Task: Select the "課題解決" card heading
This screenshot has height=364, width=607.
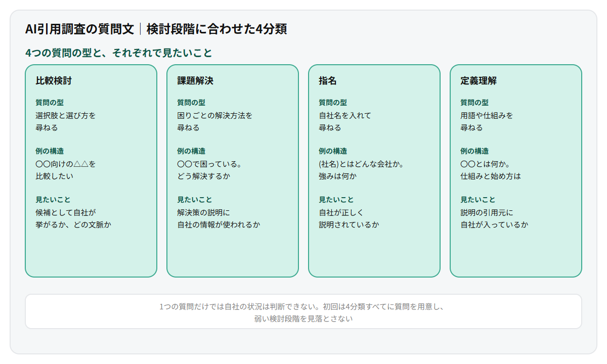Action: (x=195, y=81)
